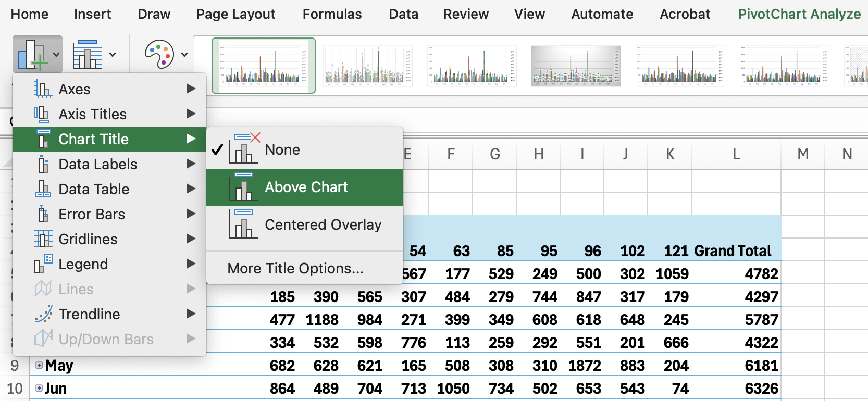868x401 pixels.
Task: Choose Above Chart title placement
Action: tap(305, 187)
